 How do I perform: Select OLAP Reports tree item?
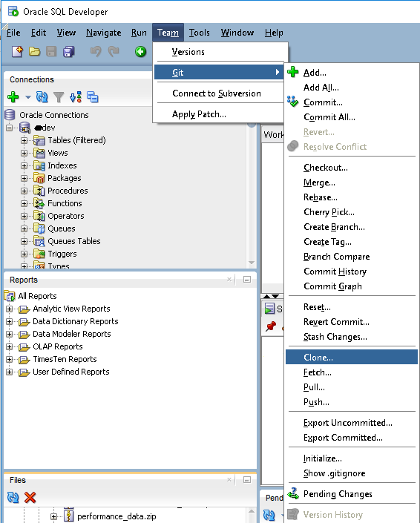pyautogui.click(x=58, y=346)
